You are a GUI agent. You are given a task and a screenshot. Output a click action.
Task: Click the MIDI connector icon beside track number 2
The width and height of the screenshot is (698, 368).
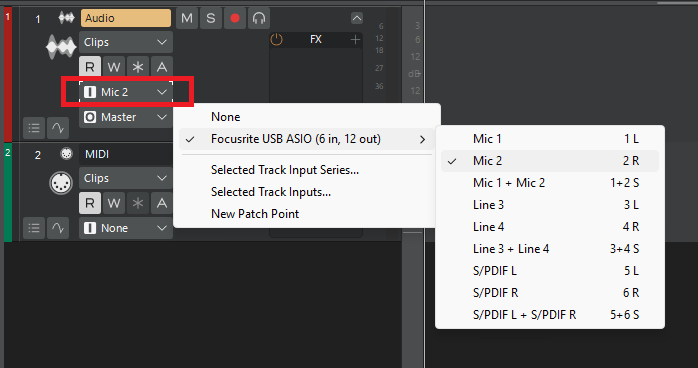66,154
